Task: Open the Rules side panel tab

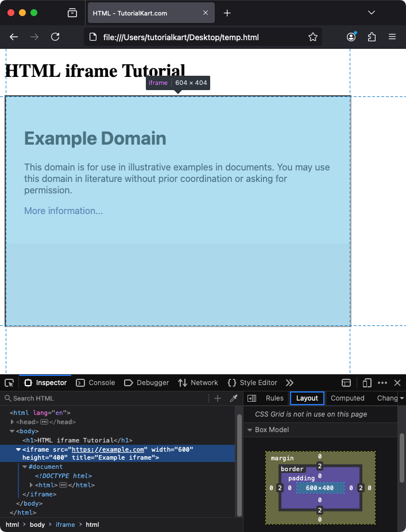Action: coord(274,398)
